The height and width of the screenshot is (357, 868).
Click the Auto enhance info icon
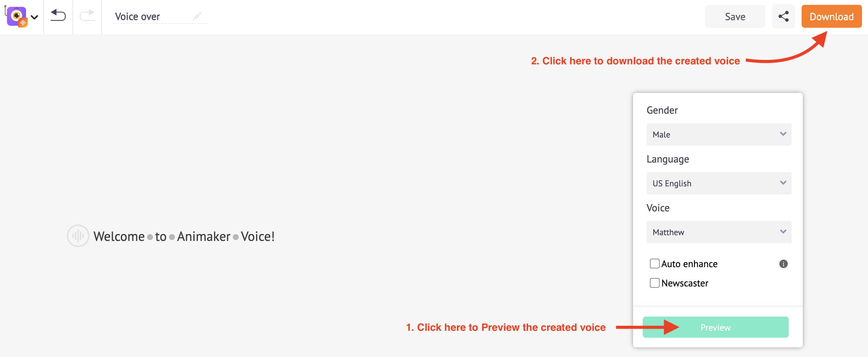tap(783, 264)
